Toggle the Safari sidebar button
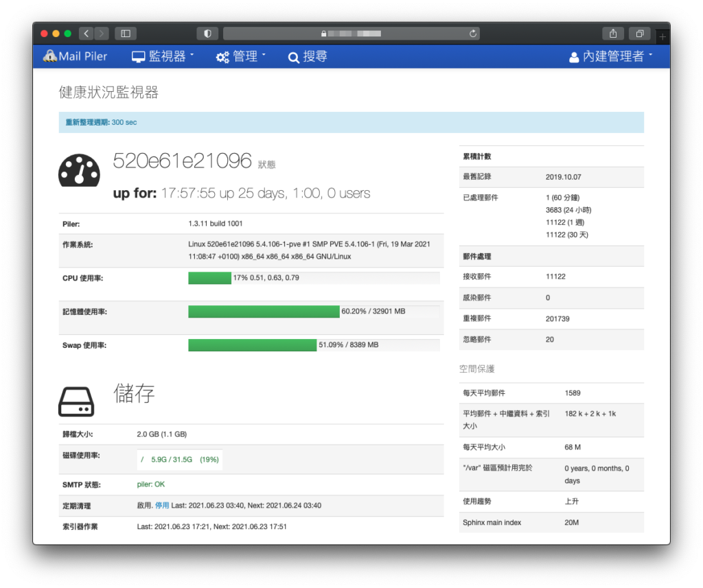The image size is (703, 588). point(126,34)
